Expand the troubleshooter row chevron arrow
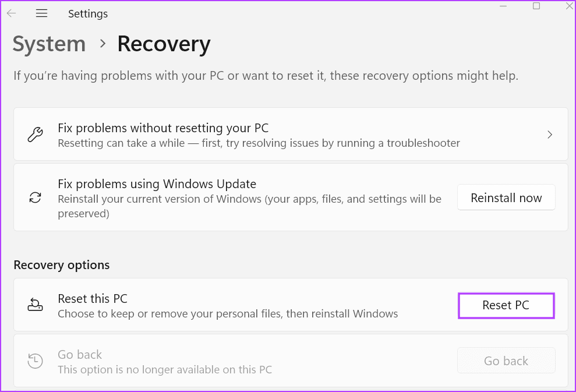 click(549, 135)
